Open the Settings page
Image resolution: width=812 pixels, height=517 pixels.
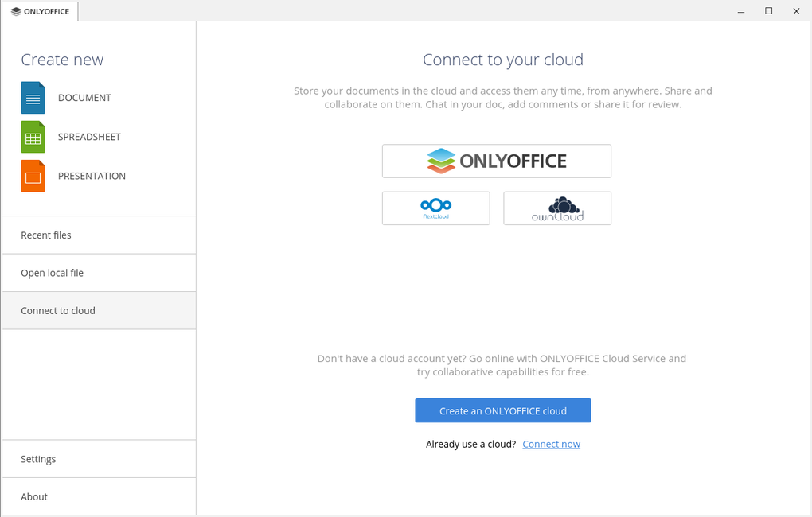point(38,459)
